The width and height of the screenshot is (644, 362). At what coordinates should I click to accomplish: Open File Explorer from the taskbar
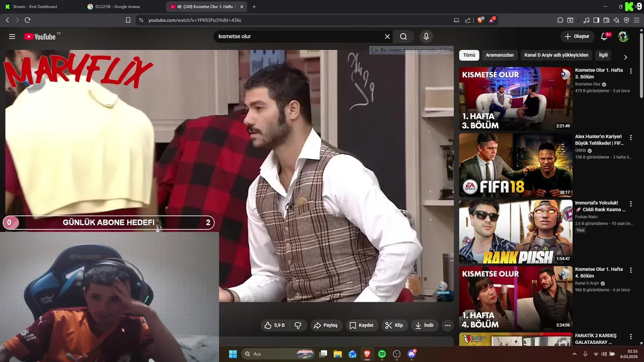point(338,354)
